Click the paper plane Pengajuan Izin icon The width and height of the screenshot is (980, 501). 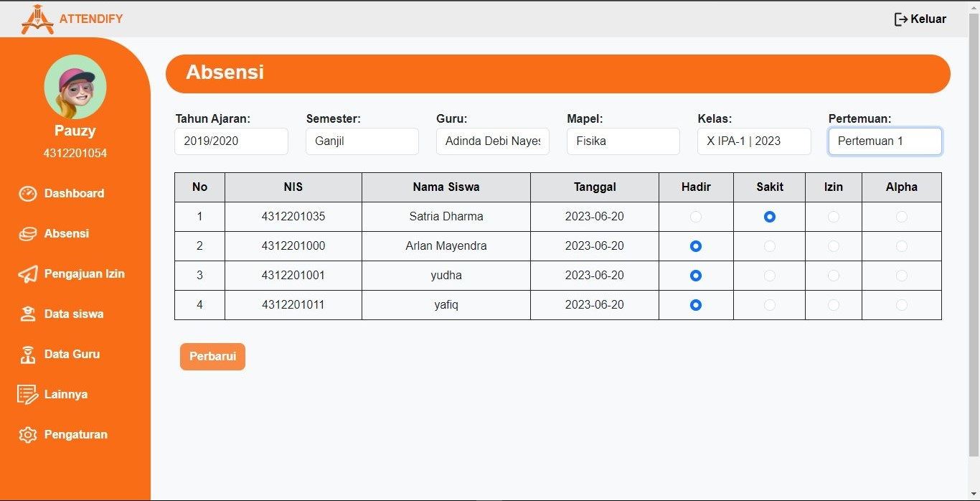(x=27, y=274)
